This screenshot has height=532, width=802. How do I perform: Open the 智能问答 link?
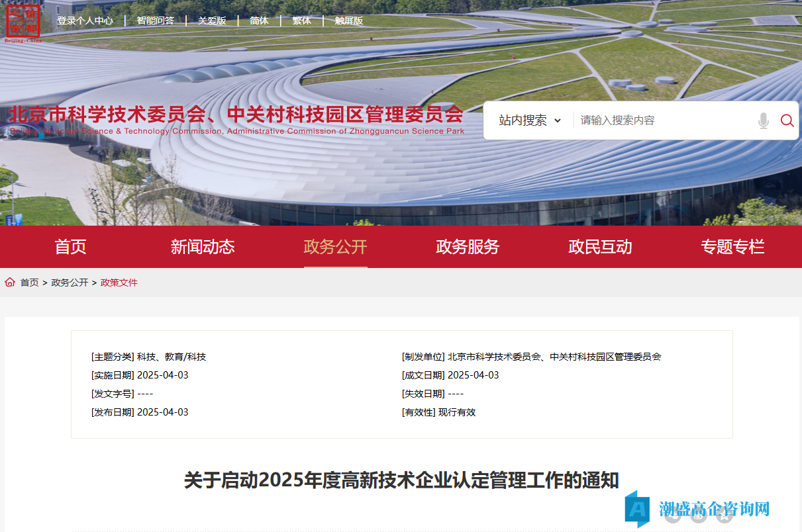click(155, 21)
